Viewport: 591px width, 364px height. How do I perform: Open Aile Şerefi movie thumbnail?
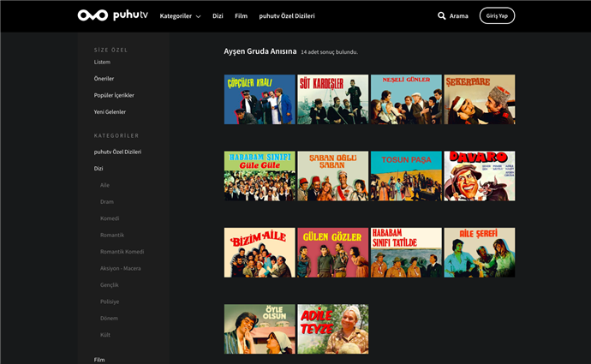pyautogui.click(x=480, y=253)
